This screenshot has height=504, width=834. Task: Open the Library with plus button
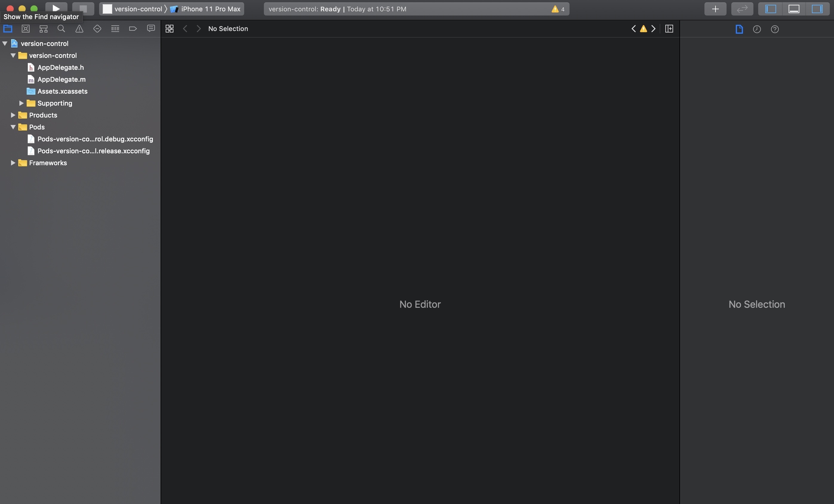pos(715,9)
